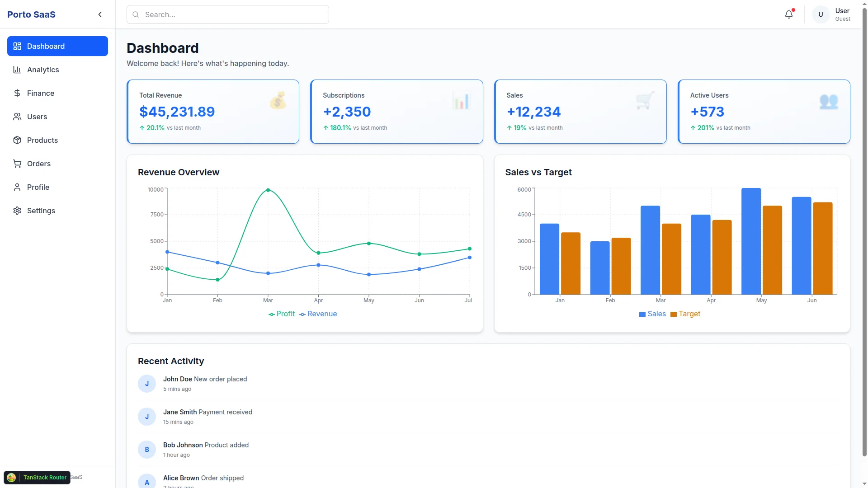
Task: Click John Doe's J avatar
Action: pos(147,384)
